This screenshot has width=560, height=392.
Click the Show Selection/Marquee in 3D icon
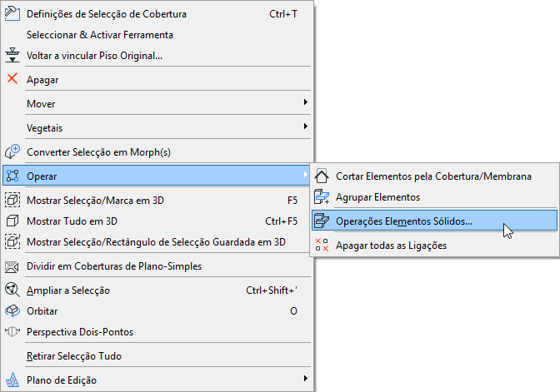click(12, 201)
